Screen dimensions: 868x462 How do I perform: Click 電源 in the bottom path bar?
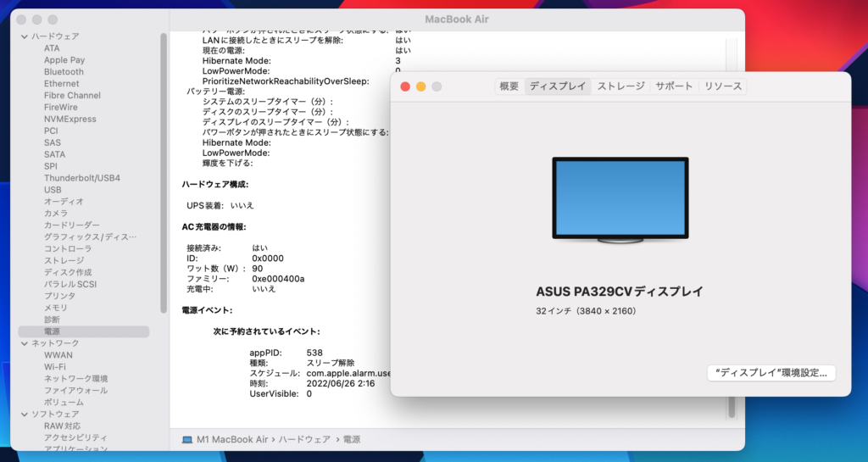point(352,440)
